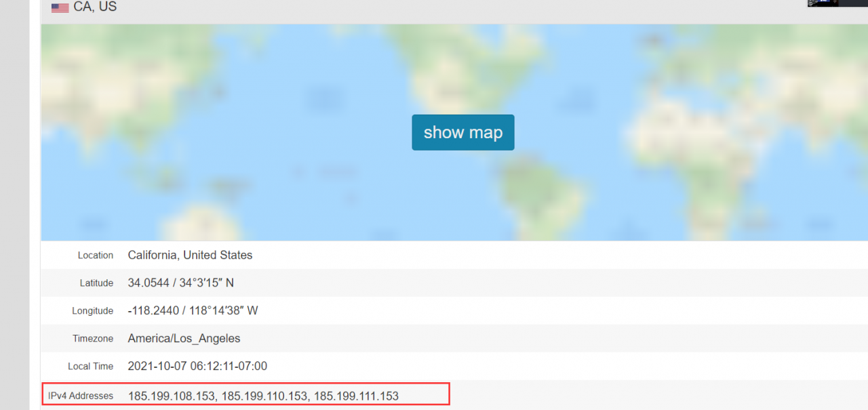Click the IPv4 Addresses label
This screenshot has height=410, width=868.
pyautogui.click(x=81, y=396)
